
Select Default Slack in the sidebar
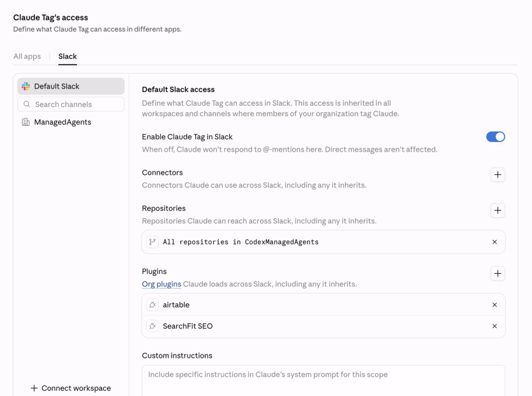[71, 86]
